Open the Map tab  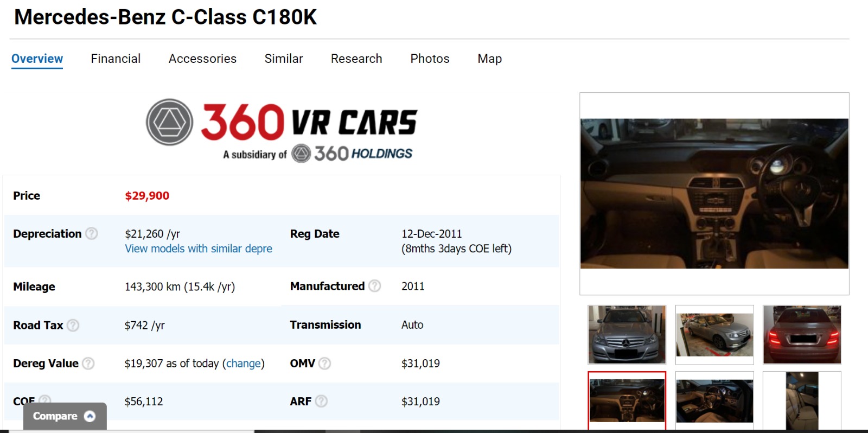point(489,59)
